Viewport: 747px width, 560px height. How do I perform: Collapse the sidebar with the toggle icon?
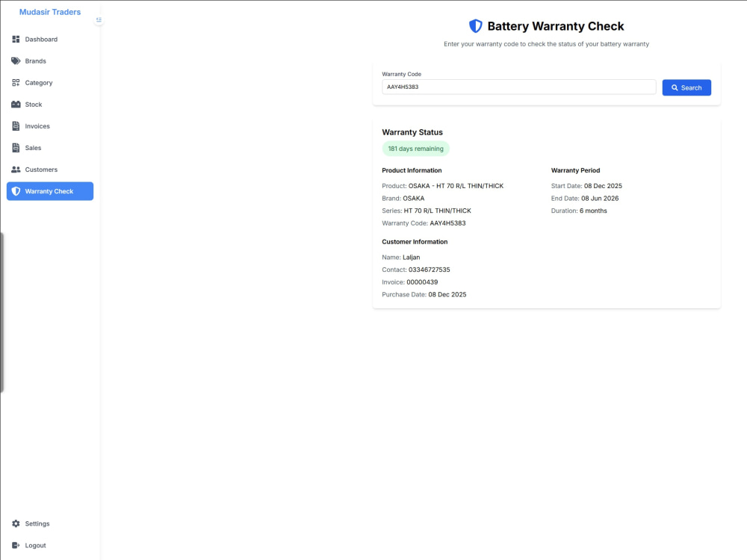(99, 19)
